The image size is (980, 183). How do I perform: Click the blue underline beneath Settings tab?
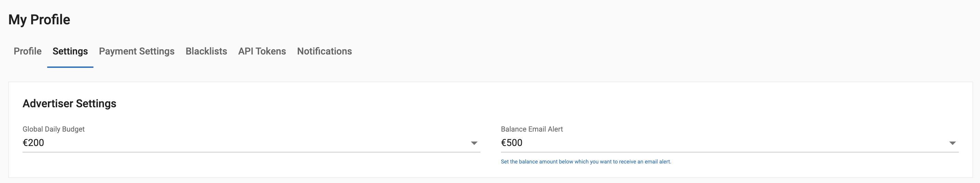pyautogui.click(x=70, y=67)
